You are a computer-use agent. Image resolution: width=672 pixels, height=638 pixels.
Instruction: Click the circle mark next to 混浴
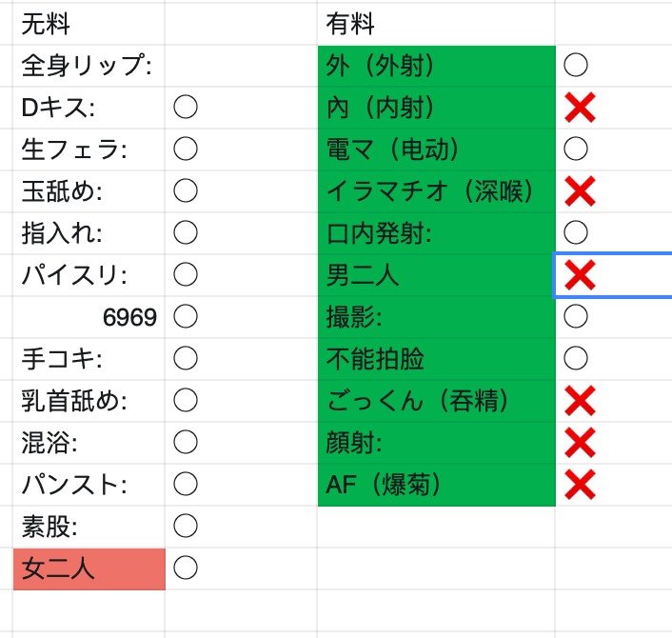click(186, 442)
